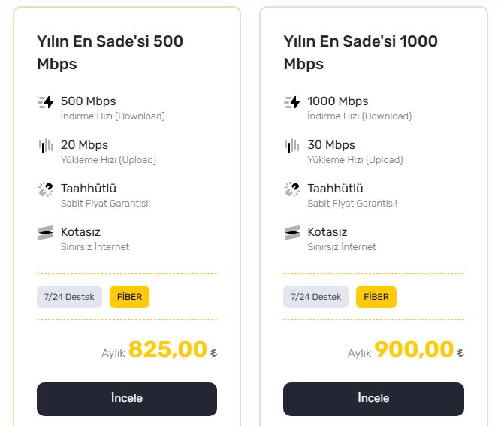Select the FİBER badge in the 1000 Mbps card
Screen dimensions: 504x426
coord(376,297)
